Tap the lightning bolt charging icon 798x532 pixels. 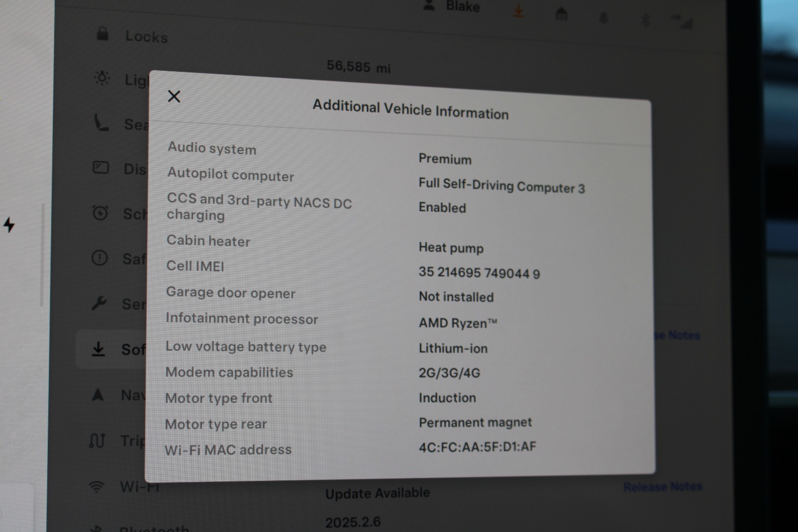9,225
